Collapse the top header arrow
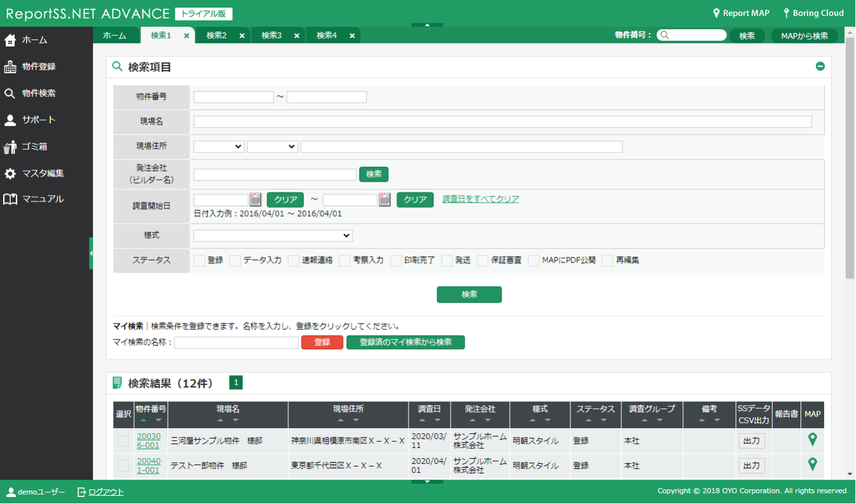Image resolution: width=856 pixels, height=504 pixels. [x=428, y=25]
